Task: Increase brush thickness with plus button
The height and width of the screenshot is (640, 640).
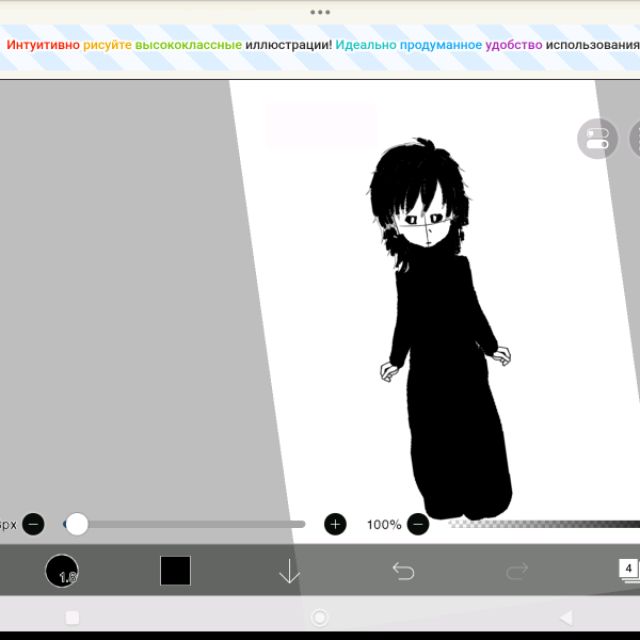Action: (335, 524)
